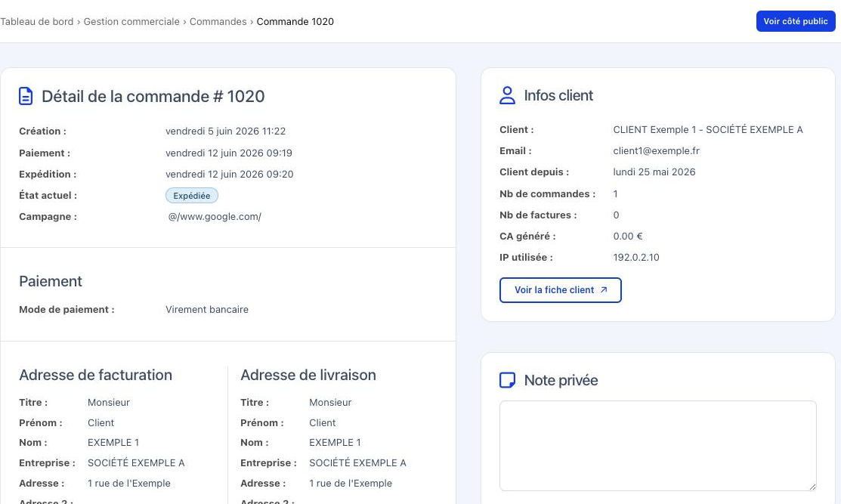Click the Virement bancaire payment mode value
Viewport: 841px width, 504px height.
tap(206, 309)
